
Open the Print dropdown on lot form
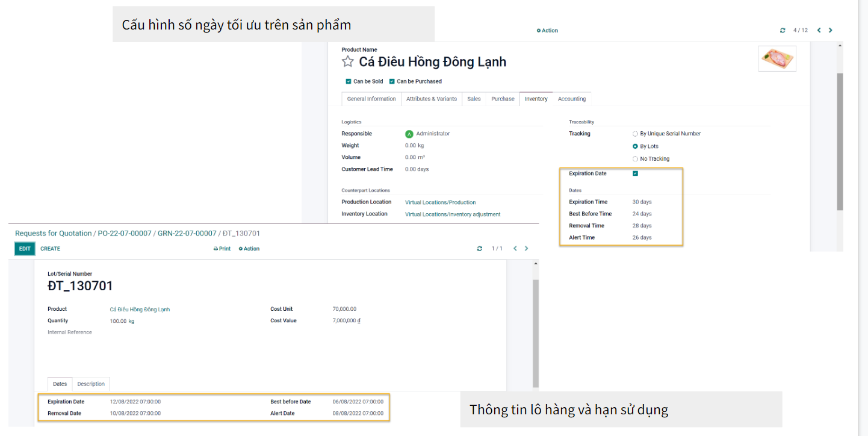coord(222,249)
